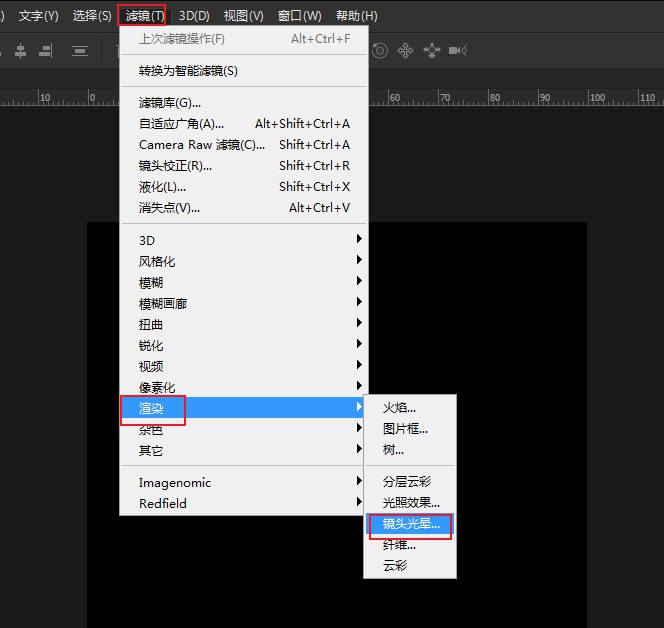
Task: Expand the Imagenomic plugin submenu
Action: tap(244, 483)
